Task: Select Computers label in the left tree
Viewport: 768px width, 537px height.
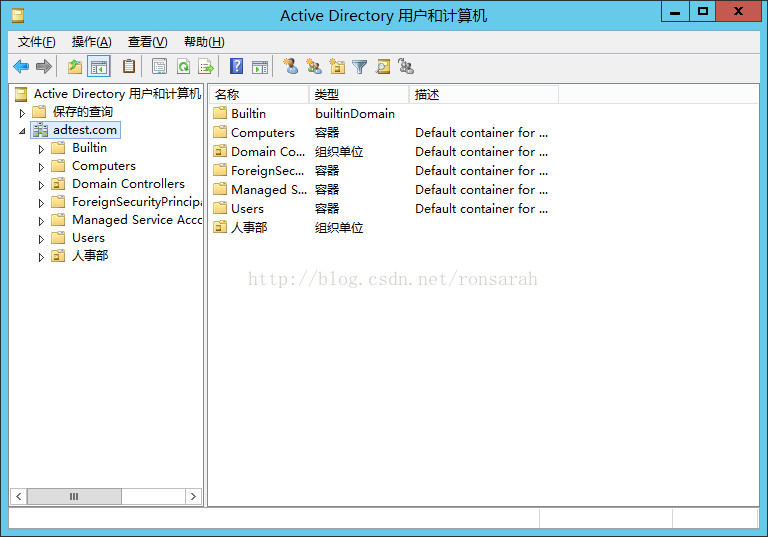Action: (x=104, y=166)
